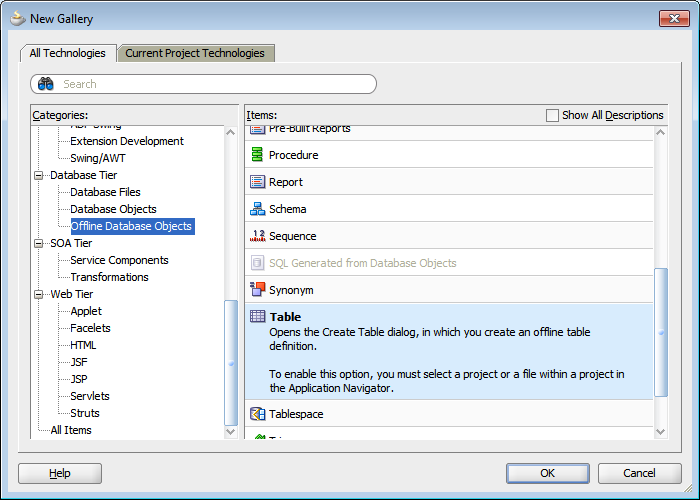Viewport: 700px width, 500px height.
Task: Select Database Tier category
Action: [x=83, y=175]
